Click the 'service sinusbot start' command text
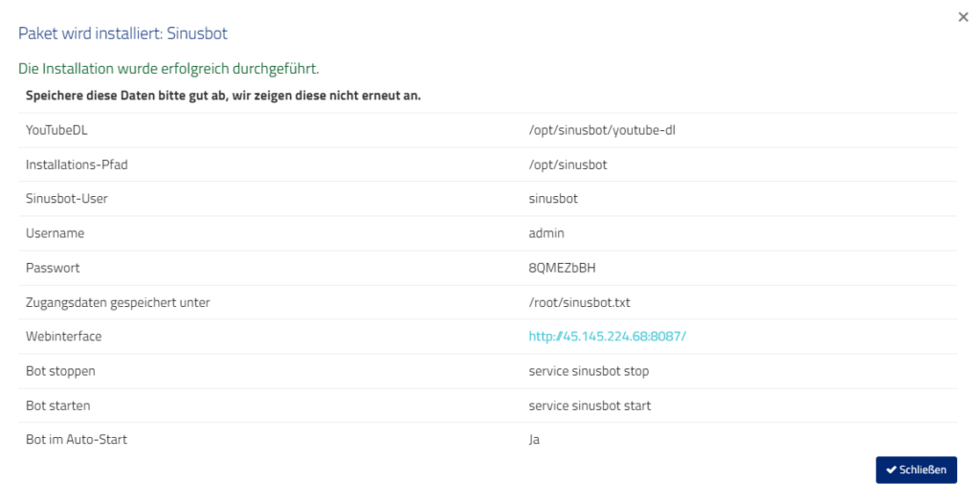The width and height of the screenshot is (980, 503). (x=590, y=405)
